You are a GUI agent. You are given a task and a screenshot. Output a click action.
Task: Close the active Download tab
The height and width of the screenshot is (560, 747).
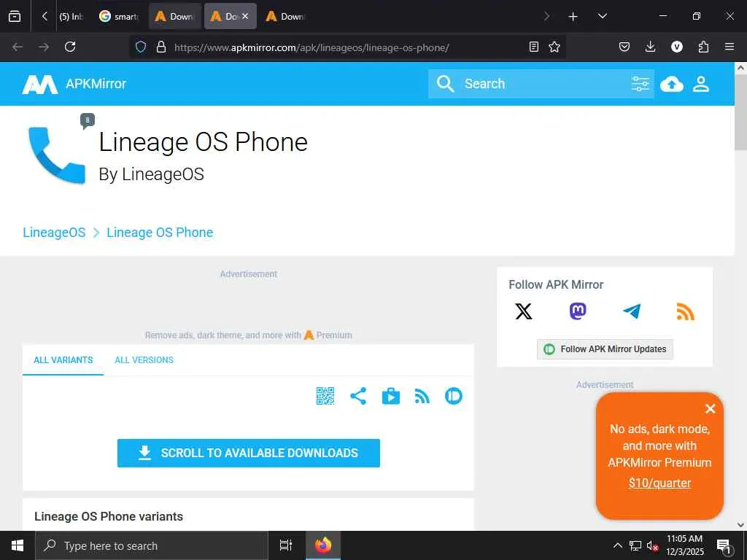click(245, 16)
